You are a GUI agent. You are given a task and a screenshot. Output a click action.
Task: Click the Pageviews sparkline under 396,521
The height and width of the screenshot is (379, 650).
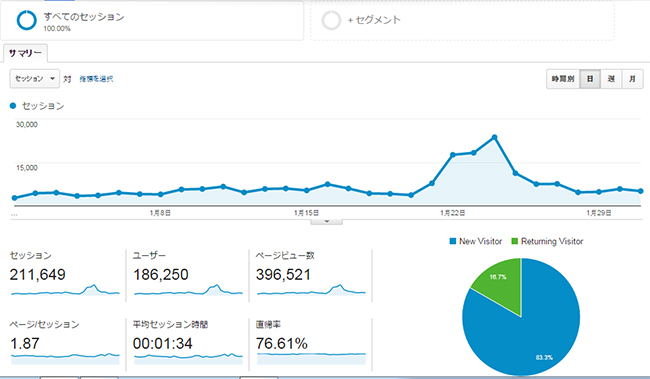pyautogui.click(x=311, y=289)
